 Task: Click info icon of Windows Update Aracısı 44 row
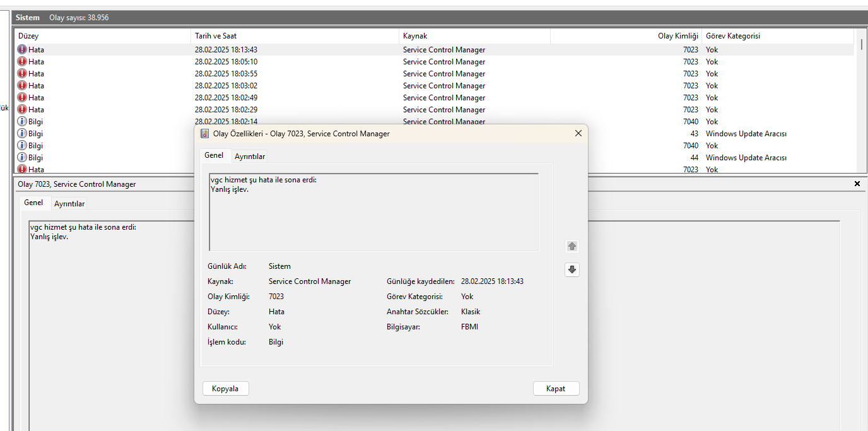tap(22, 158)
